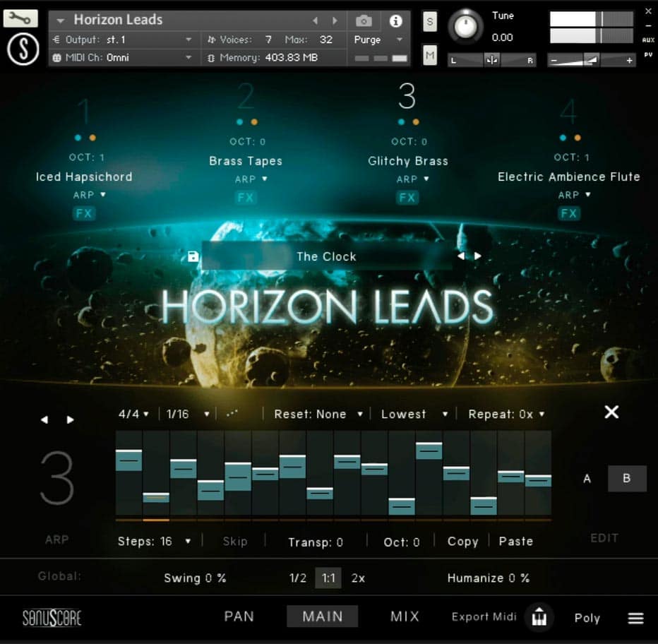Click the keyboard icon beside Export Midi
The image size is (658, 644).
pos(539,617)
